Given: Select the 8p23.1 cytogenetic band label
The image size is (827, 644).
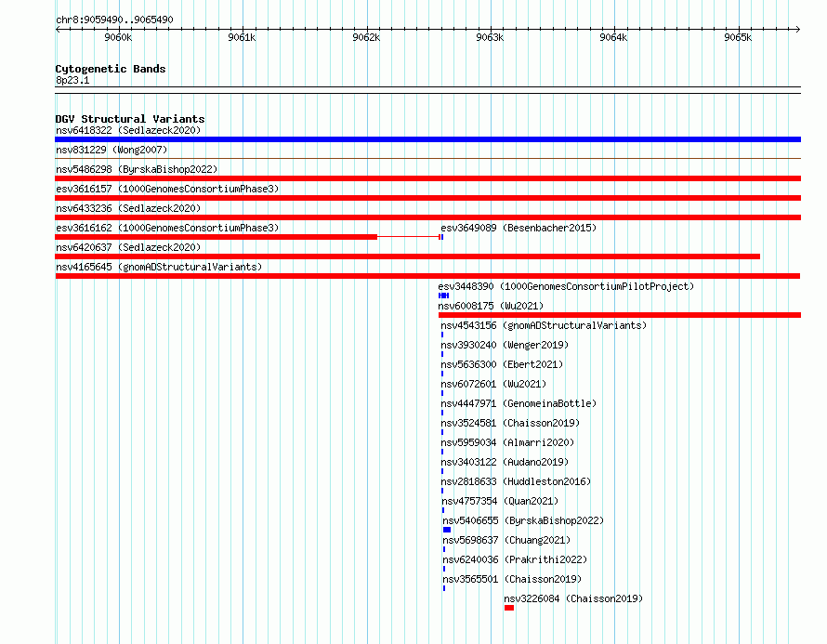Looking at the screenshot, I should (x=72, y=80).
